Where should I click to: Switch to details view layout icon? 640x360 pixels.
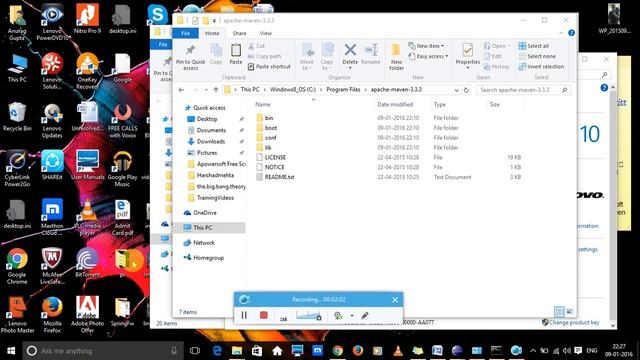[x=559, y=312]
